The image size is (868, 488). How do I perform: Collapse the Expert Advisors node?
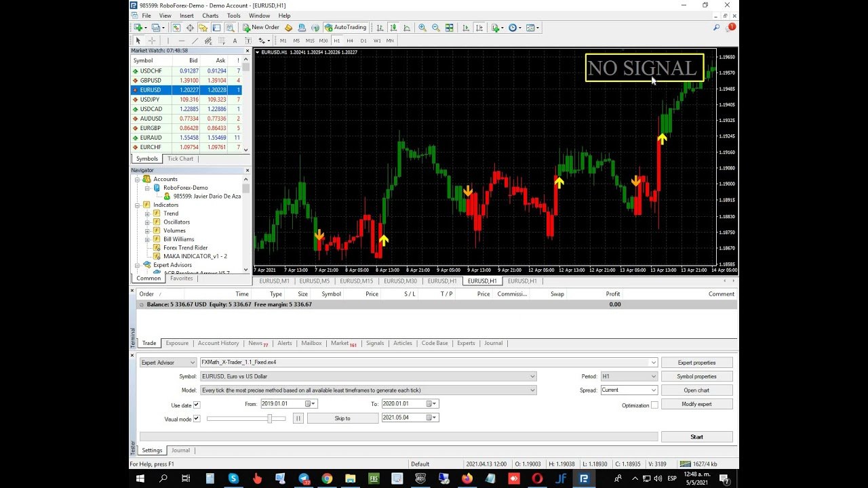pos(138,265)
